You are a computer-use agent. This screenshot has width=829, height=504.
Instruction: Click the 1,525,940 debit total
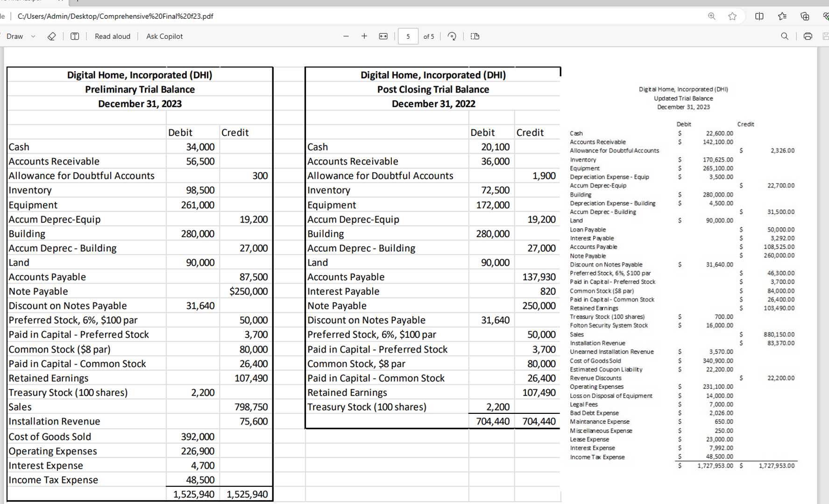click(193, 495)
